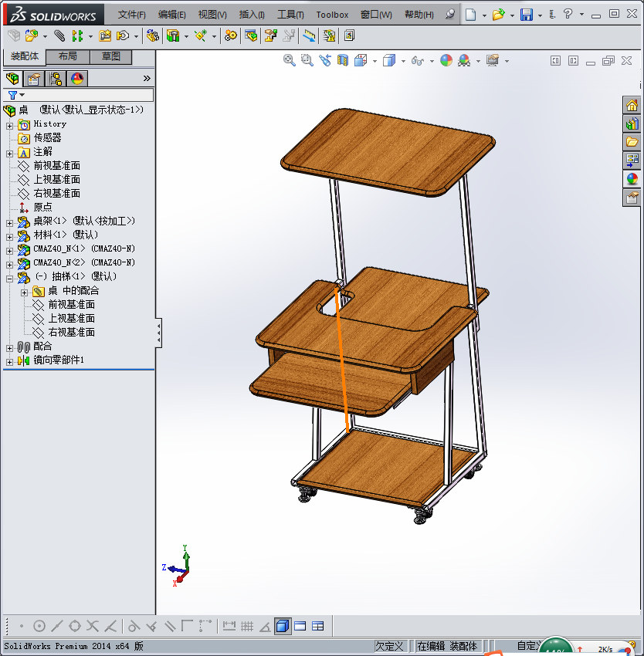This screenshot has height=656, width=644.
Task: Expand the 镜向零部件1 node
Action: (x=9, y=362)
